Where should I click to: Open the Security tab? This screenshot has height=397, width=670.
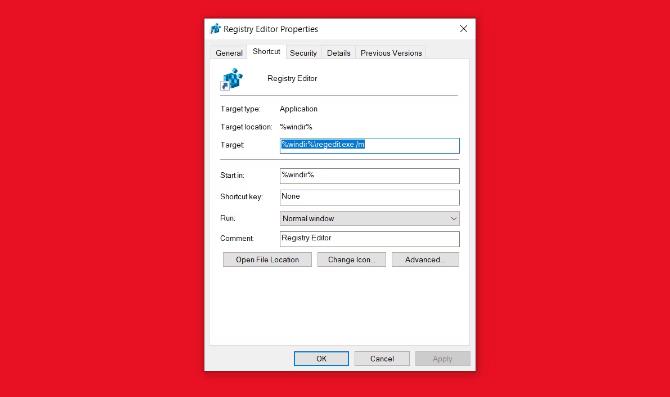pos(303,53)
